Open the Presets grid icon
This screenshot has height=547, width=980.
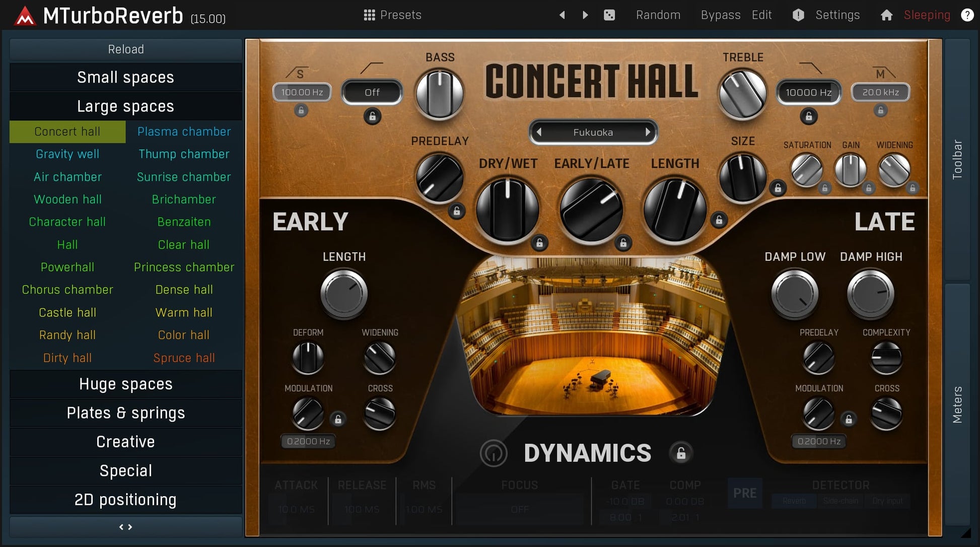[370, 15]
